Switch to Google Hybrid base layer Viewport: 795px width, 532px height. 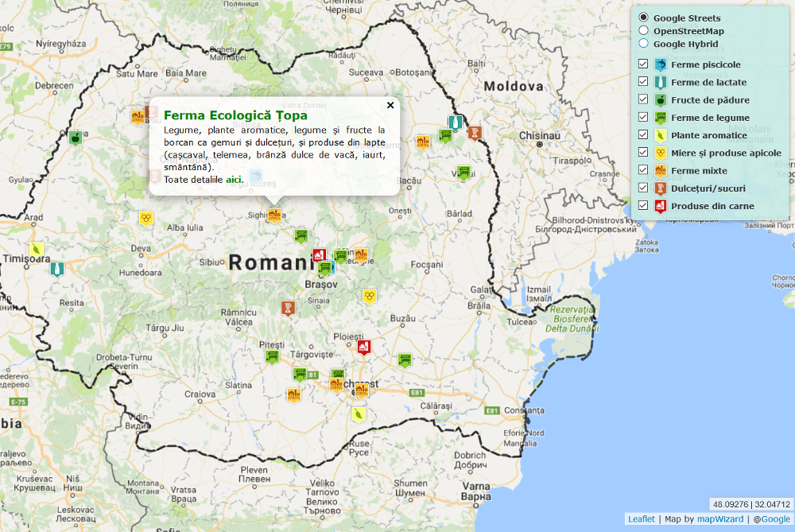643,43
